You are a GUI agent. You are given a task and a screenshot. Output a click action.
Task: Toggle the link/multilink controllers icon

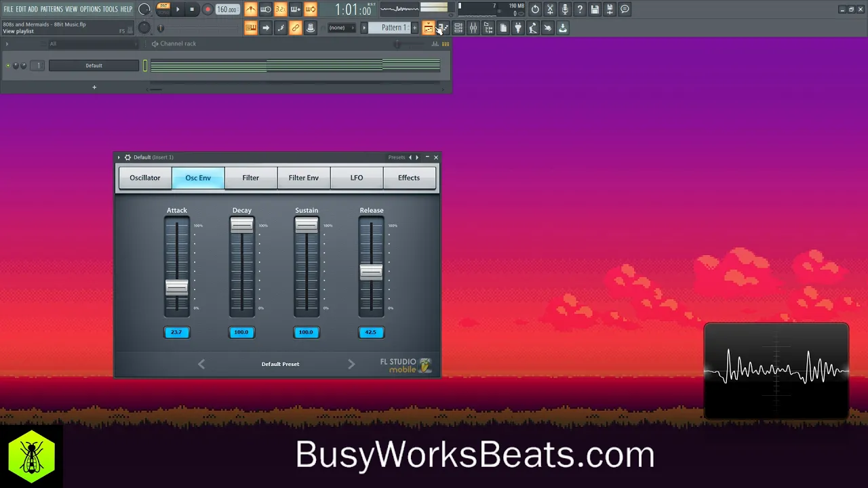click(296, 28)
